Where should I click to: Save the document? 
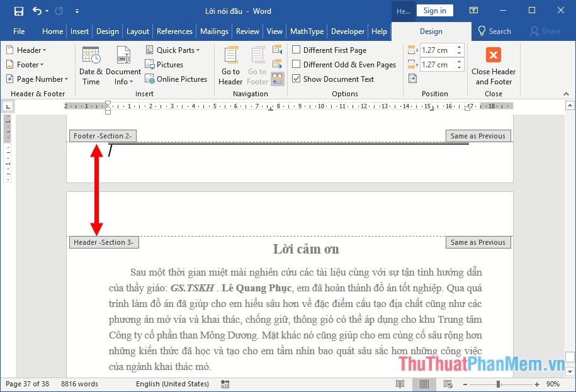point(18,9)
